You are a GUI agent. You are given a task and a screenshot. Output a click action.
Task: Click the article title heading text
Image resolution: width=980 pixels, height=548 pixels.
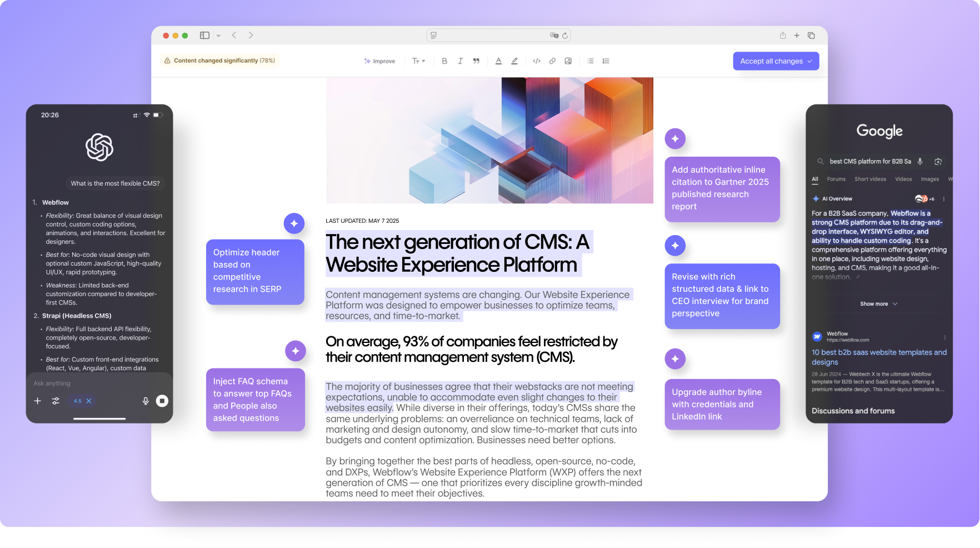pyautogui.click(x=458, y=253)
